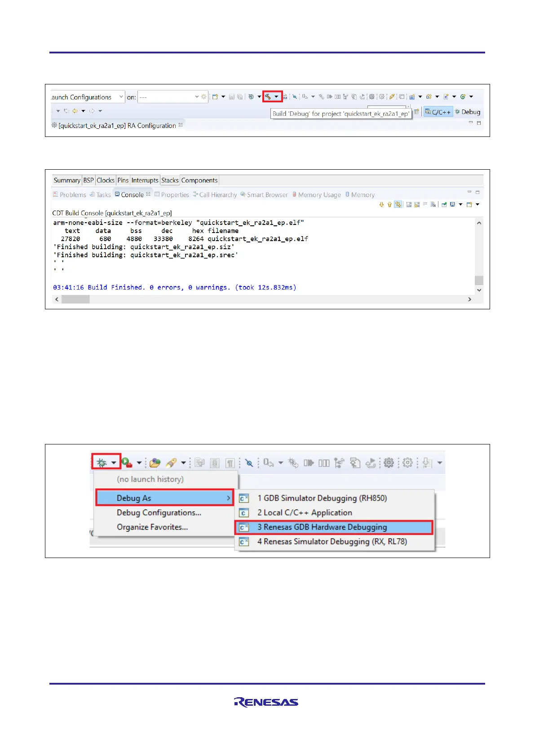Open the pencil icon dropdown arrow in debug toolbar

pyautogui.click(x=183, y=462)
